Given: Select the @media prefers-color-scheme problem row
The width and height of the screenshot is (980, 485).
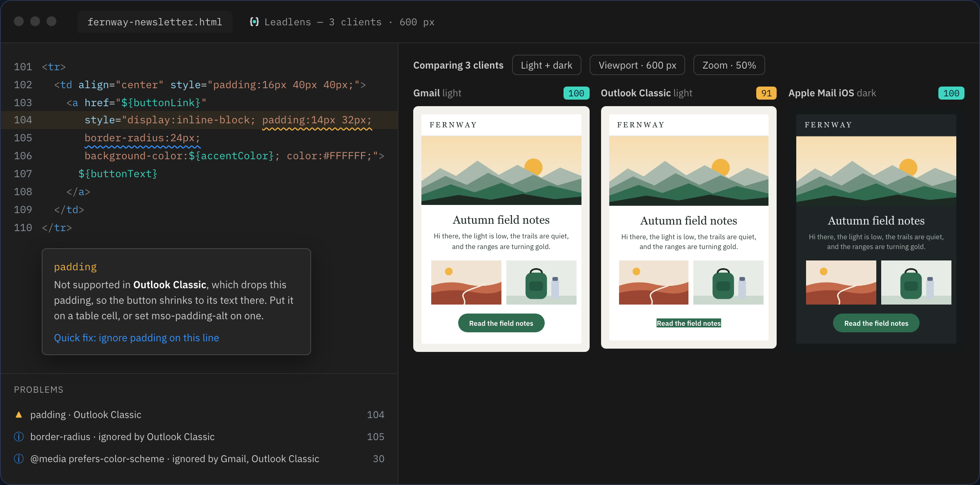Looking at the screenshot, I should coord(199,459).
